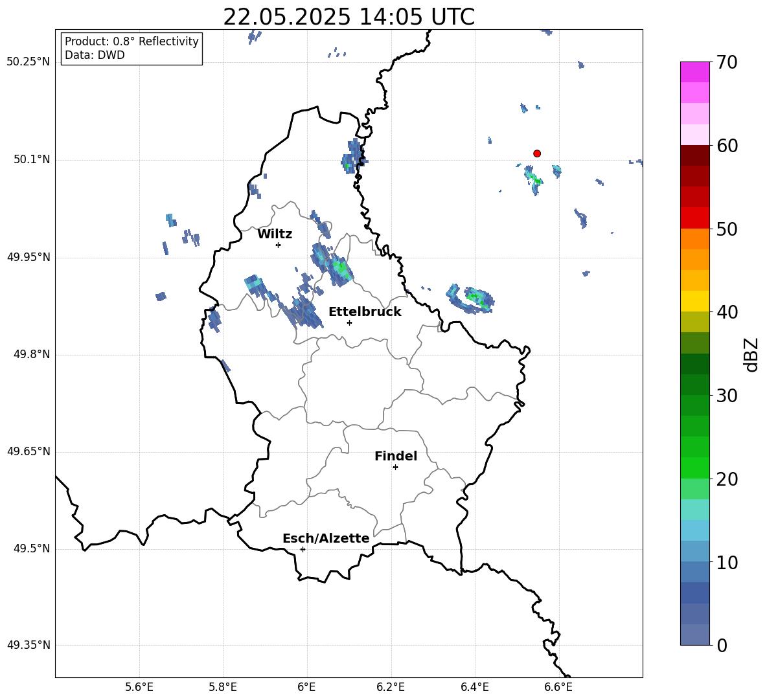Click the 49.5°N latitude label
767x700 pixels.
[x=32, y=549]
